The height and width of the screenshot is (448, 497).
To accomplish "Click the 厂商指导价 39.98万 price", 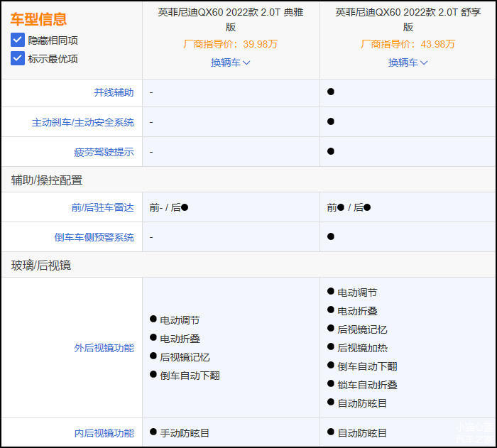I will pos(231,44).
